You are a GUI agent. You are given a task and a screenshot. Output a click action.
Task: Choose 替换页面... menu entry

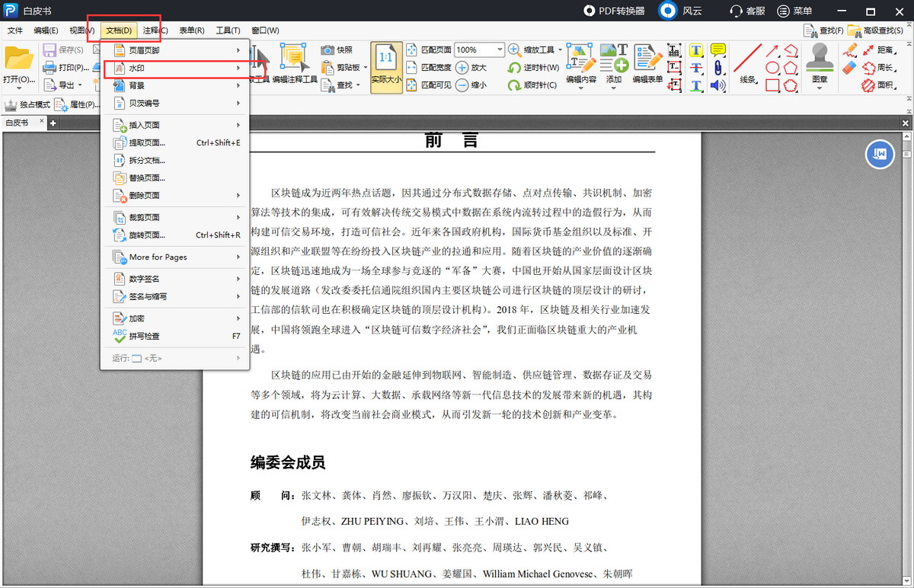(x=175, y=177)
